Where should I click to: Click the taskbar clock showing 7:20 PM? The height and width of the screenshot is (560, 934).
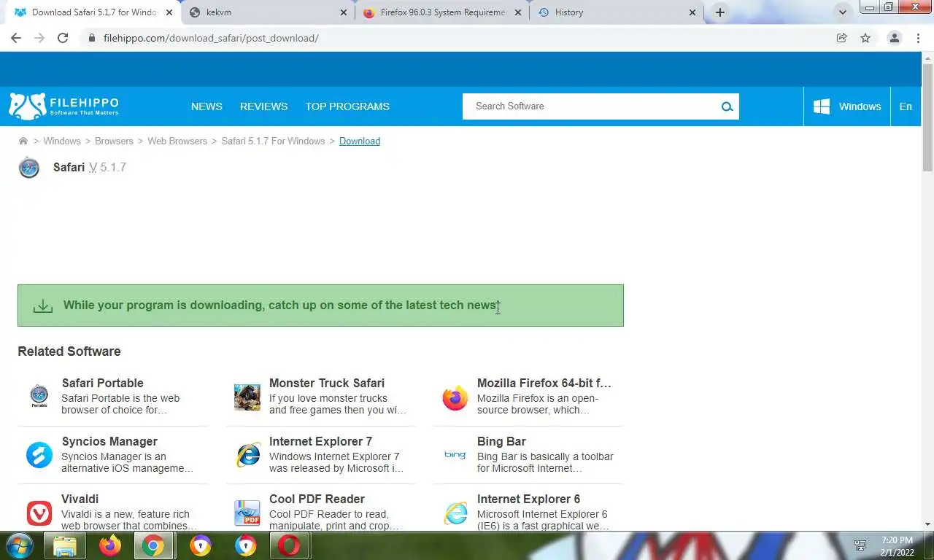tap(897, 546)
